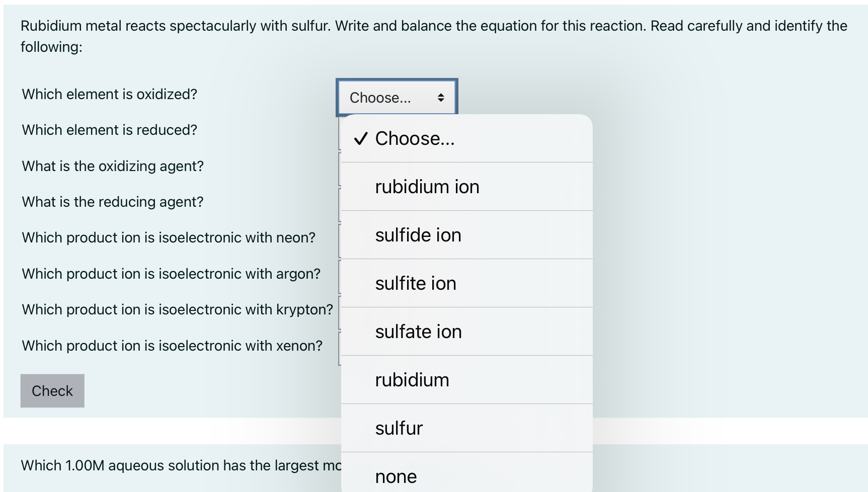Click the checkmark beside "Choose..."

[x=360, y=138]
